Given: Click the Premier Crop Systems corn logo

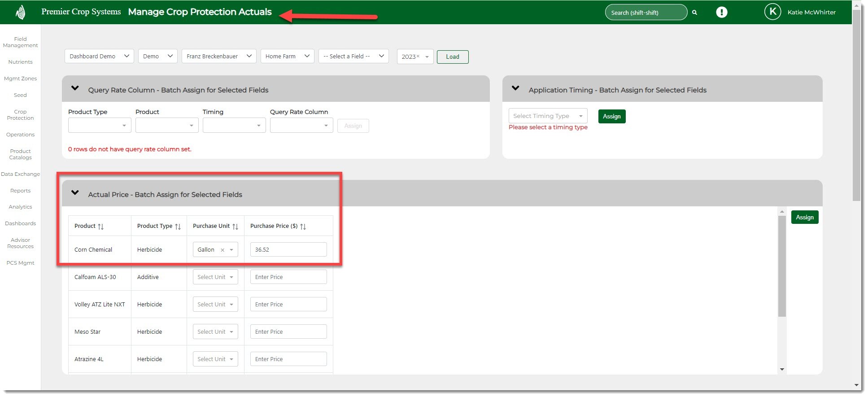Looking at the screenshot, I should [20, 12].
